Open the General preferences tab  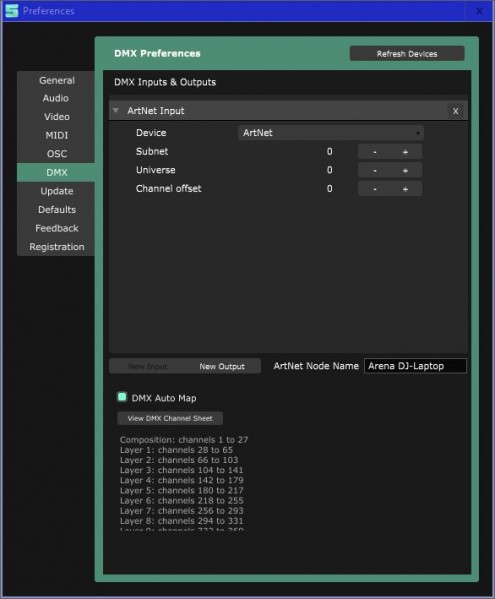[x=57, y=81]
